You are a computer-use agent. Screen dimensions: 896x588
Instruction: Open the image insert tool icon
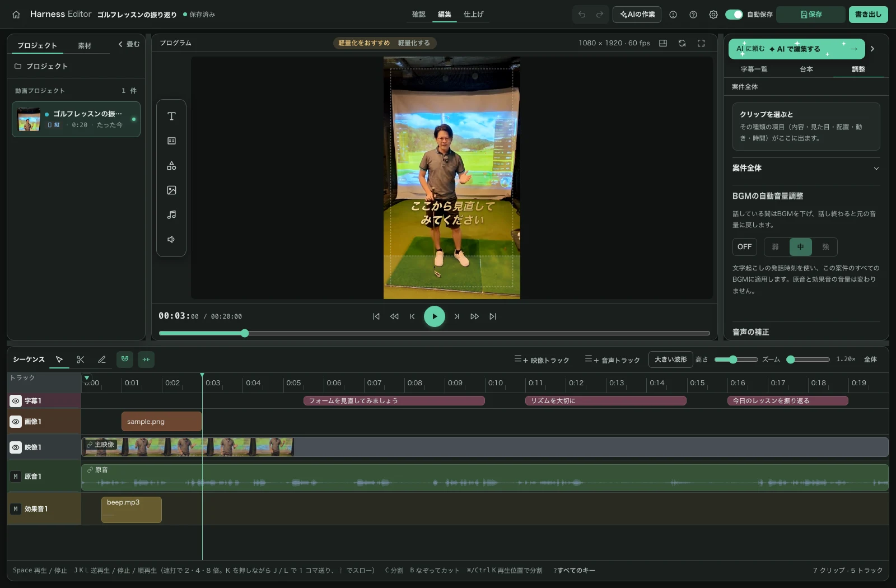pyautogui.click(x=171, y=190)
